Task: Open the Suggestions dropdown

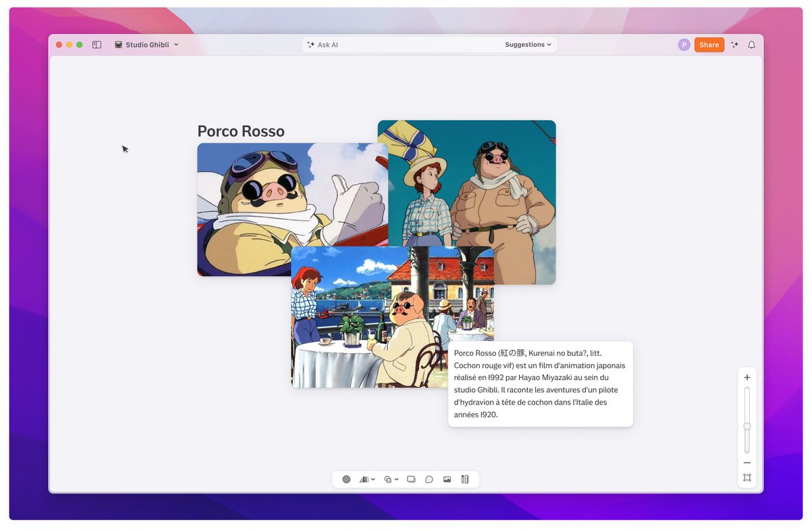Action: point(528,44)
